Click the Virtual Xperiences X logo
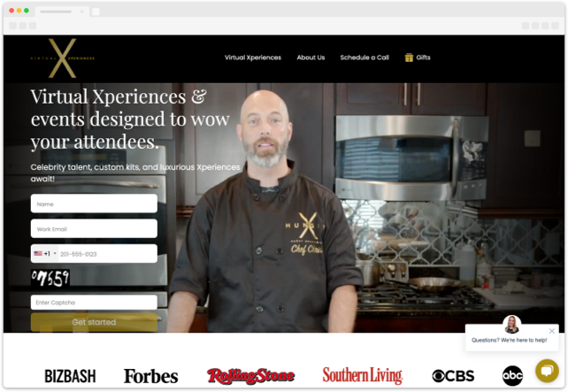 [x=60, y=58]
